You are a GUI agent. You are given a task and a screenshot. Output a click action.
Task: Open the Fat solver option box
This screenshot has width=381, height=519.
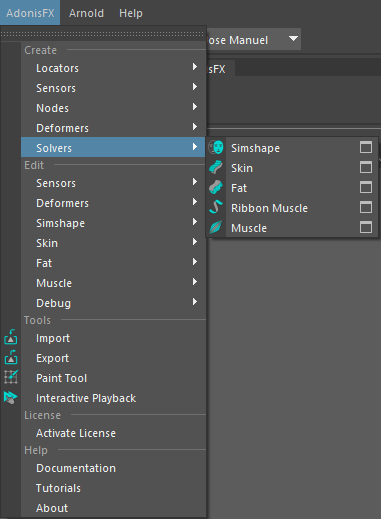366,187
